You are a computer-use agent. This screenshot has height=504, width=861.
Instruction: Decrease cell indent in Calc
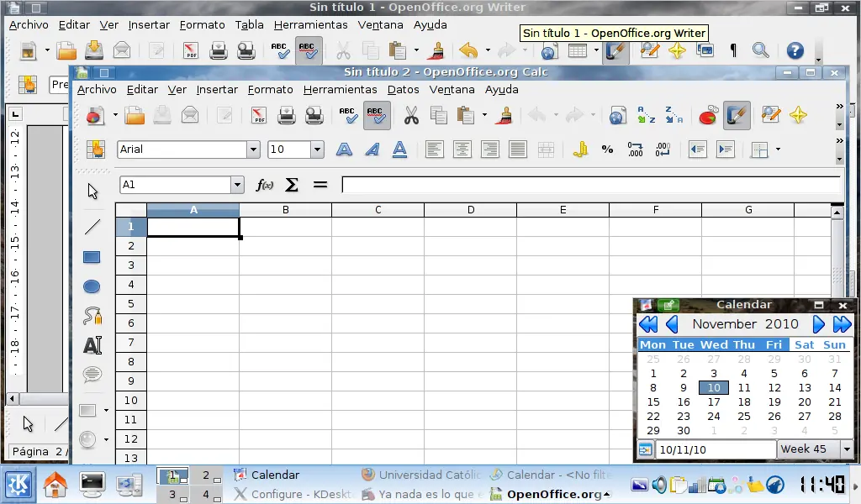point(697,150)
